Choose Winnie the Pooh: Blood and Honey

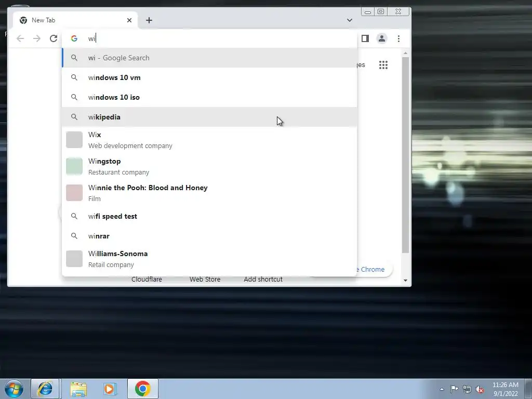click(x=210, y=193)
